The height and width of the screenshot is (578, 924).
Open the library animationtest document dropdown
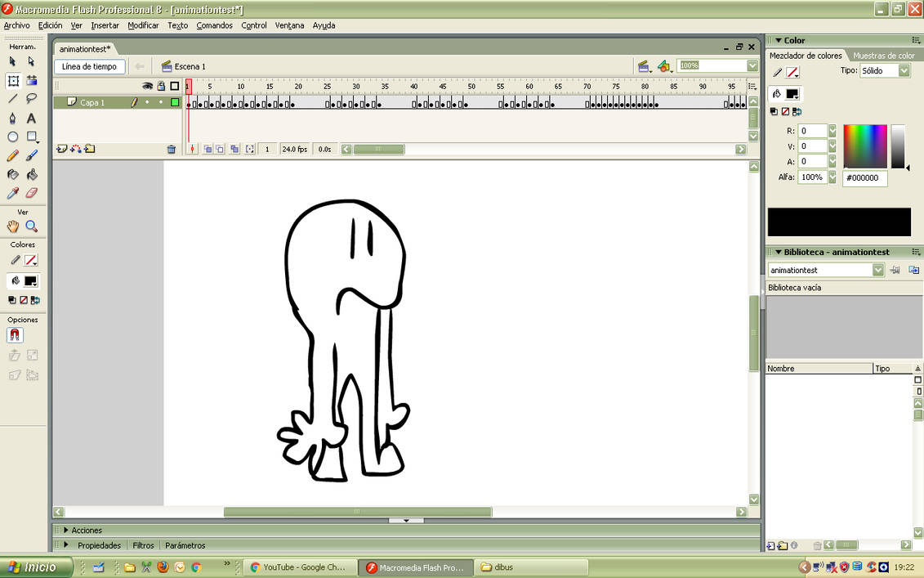pyautogui.click(x=878, y=270)
